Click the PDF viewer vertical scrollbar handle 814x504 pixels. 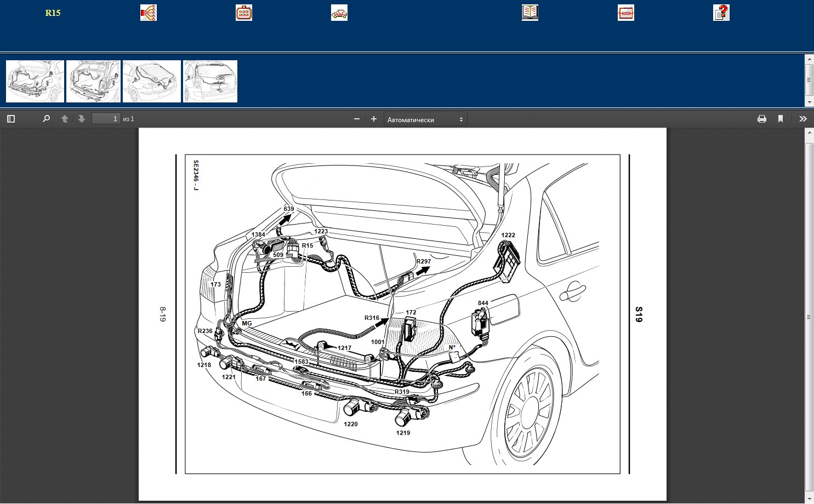click(x=809, y=317)
